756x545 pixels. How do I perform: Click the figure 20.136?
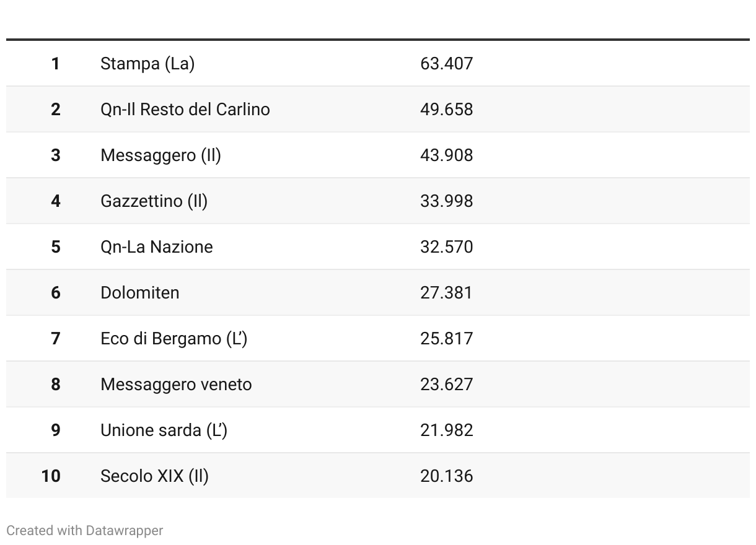point(446,476)
